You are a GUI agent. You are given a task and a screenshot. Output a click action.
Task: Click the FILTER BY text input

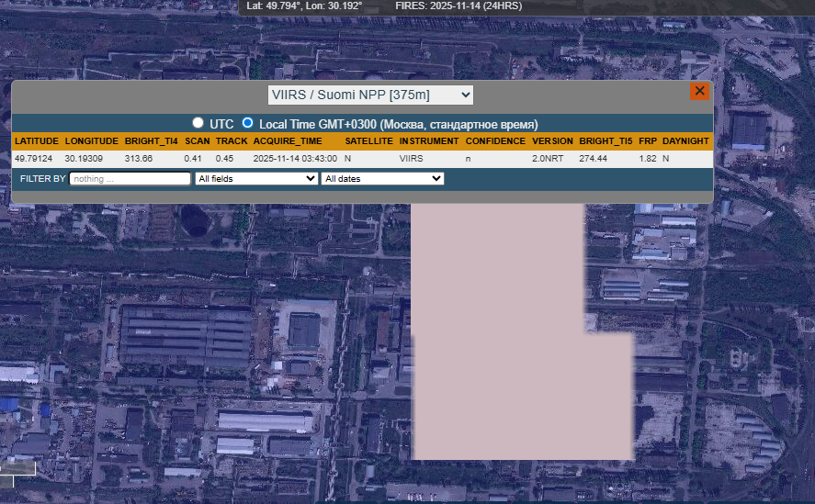pos(130,178)
